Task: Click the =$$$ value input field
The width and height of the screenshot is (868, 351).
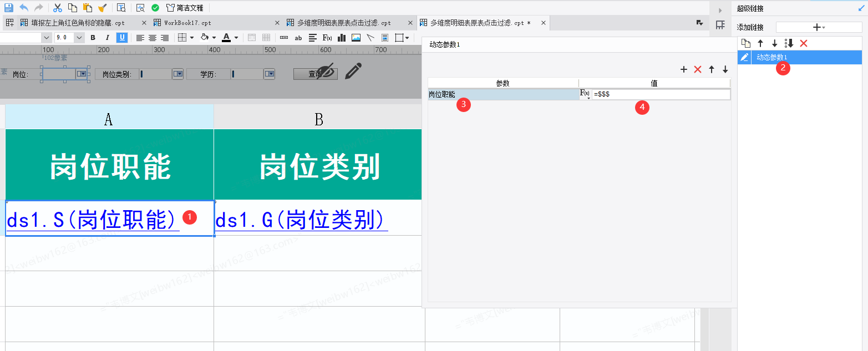Action: (x=660, y=95)
